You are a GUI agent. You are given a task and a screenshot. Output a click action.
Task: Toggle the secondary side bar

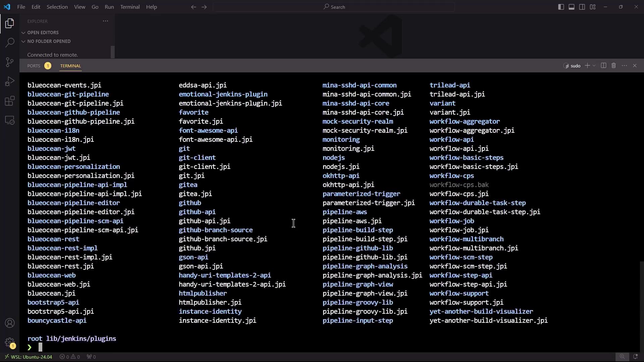pos(582,7)
